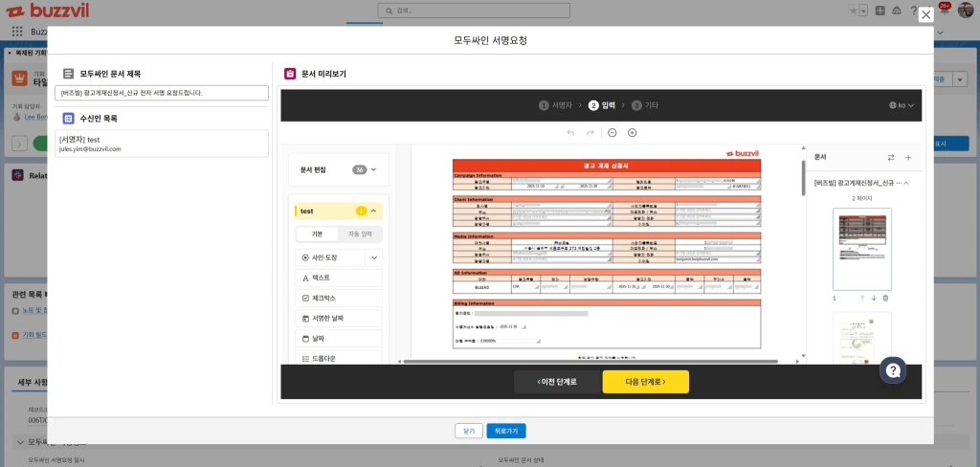980x467 pixels.
Task: Click the zoom out magnifier icon
Action: pyautogui.click(x=612, y=133)
